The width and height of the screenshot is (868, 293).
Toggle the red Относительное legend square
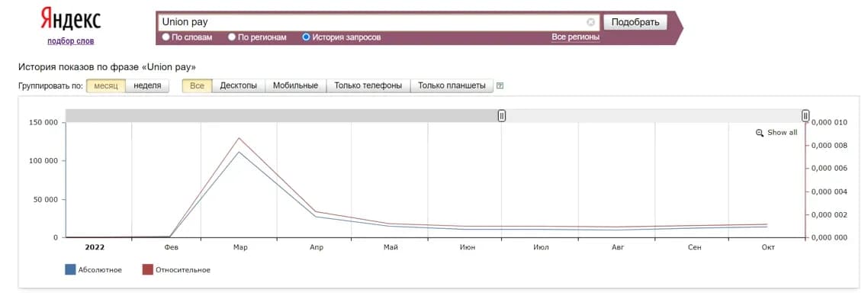click(148, 270)
